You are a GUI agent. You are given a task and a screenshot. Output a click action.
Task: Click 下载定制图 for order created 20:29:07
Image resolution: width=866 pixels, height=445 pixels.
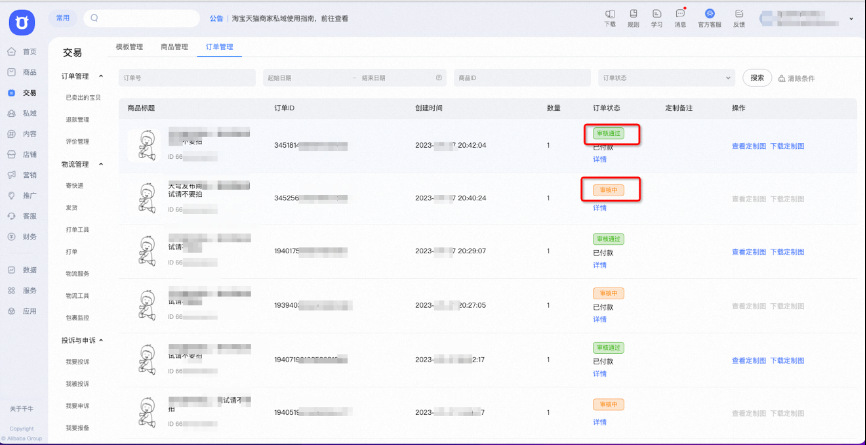(787, 252)
